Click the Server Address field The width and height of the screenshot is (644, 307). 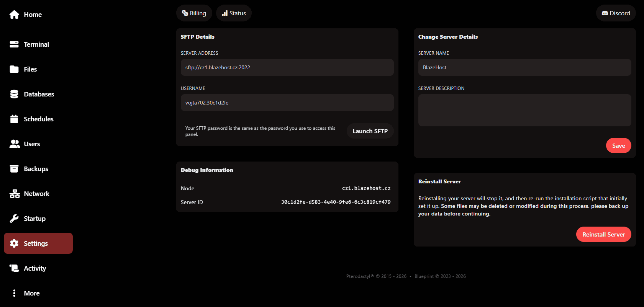(x=287, y=67)
